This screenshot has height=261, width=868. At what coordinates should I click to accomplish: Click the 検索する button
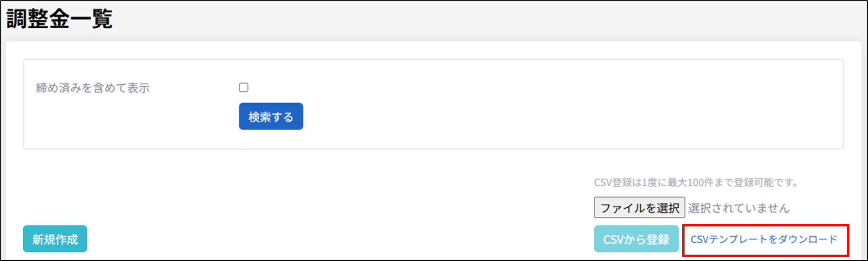pos(271,117)
